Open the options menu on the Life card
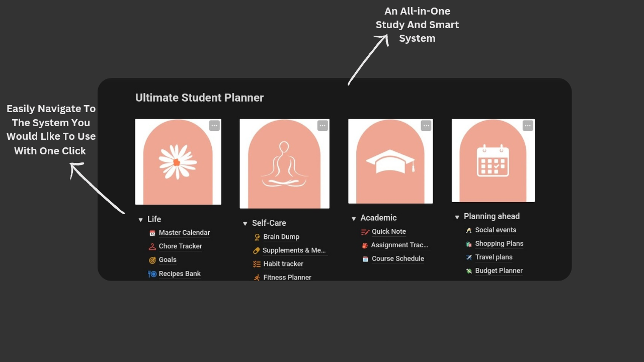Image resolution: width=644 pixels, height=362 pixels. [x=214, y=125]
